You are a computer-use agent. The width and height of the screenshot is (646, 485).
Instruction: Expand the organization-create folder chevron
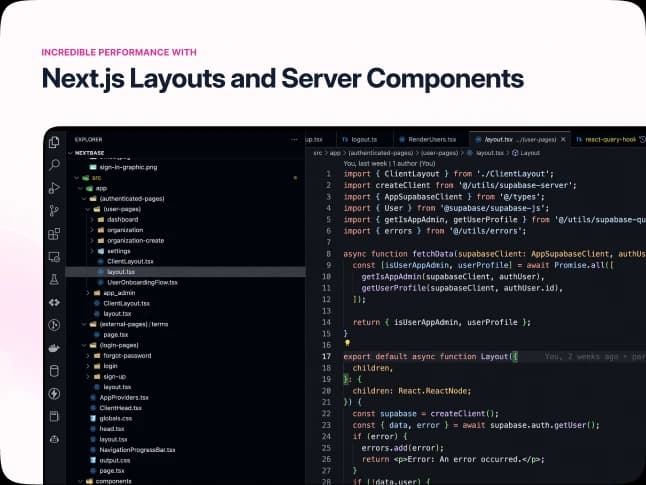tap(92, 241)
